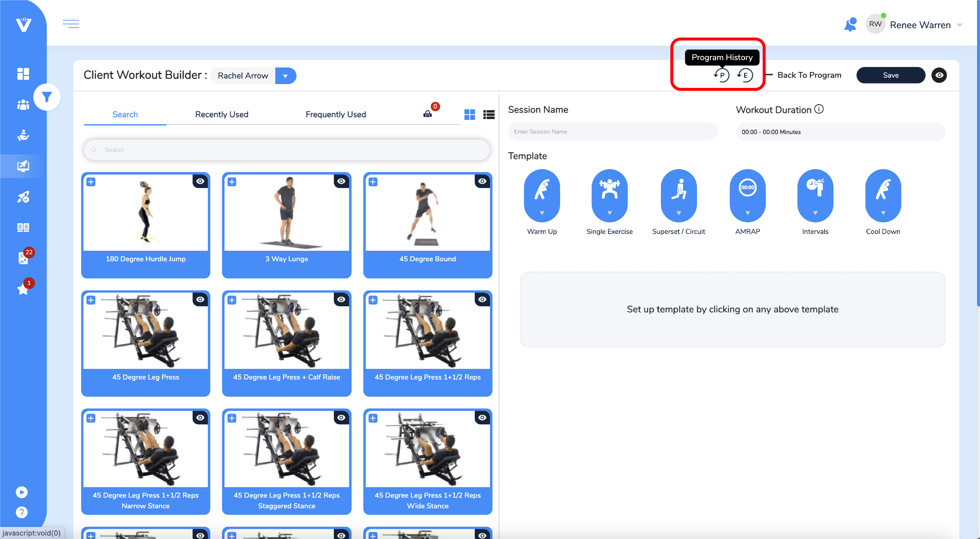Preview Staggered Stance leg press via eye icon

(342, 418)
